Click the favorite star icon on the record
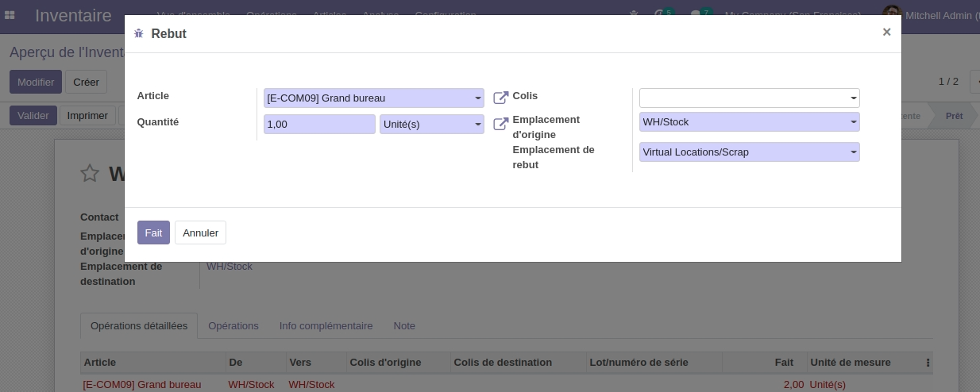Screen dimensions: 980x392 tap(90, 174)
